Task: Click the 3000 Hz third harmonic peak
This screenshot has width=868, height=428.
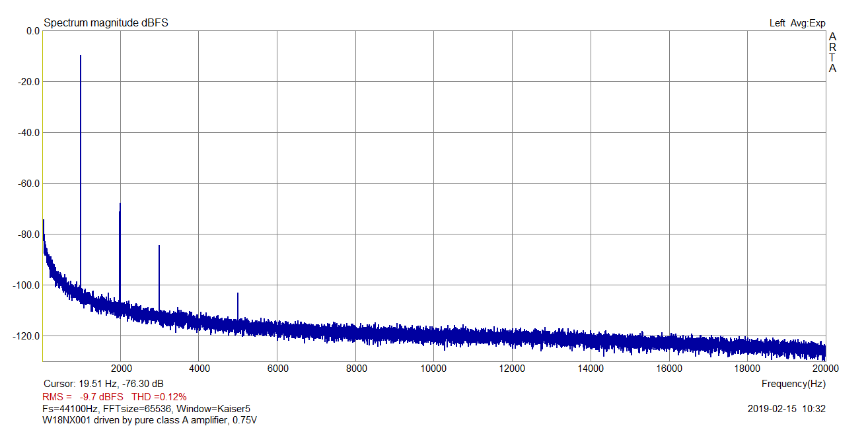Action: [x=159, y=277]
